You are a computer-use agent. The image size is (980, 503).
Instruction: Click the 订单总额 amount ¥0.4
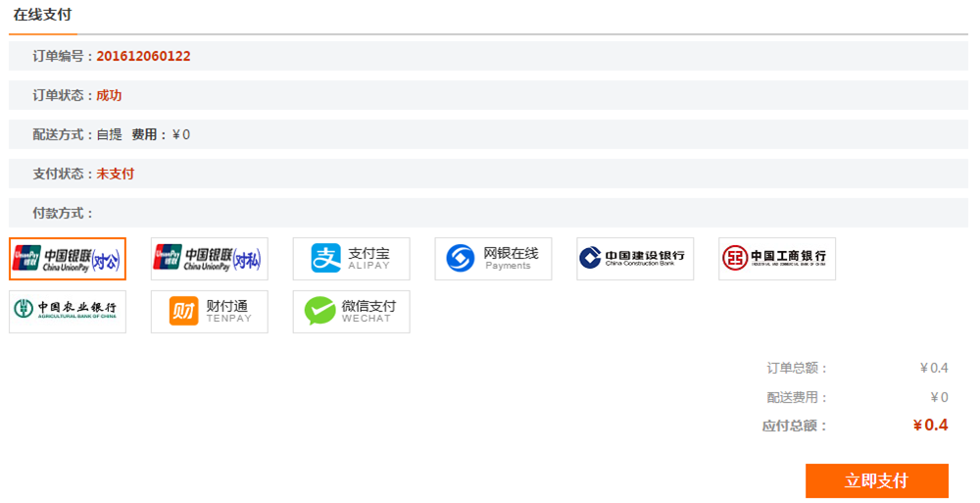pos(934,368)
